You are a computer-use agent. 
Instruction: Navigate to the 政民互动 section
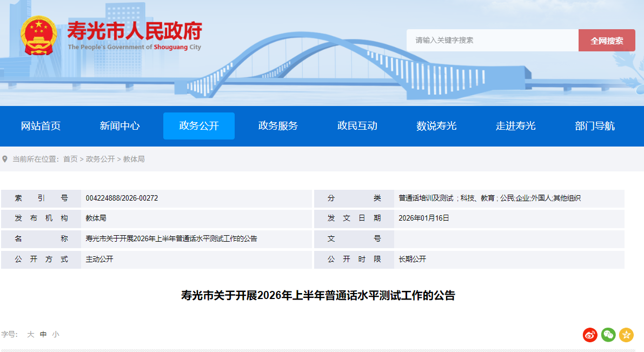click(x=357, y=126)
